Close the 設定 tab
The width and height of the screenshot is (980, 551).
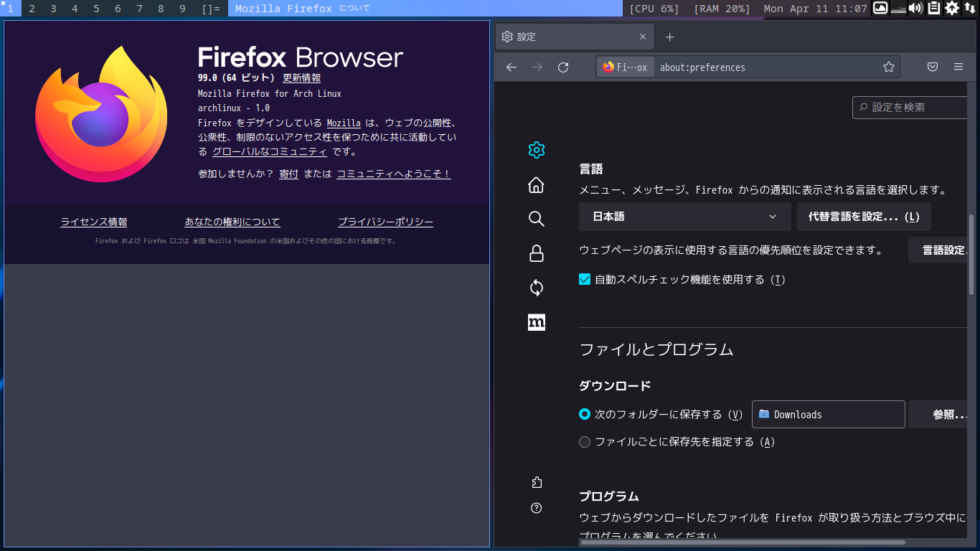tap(643, 37)
